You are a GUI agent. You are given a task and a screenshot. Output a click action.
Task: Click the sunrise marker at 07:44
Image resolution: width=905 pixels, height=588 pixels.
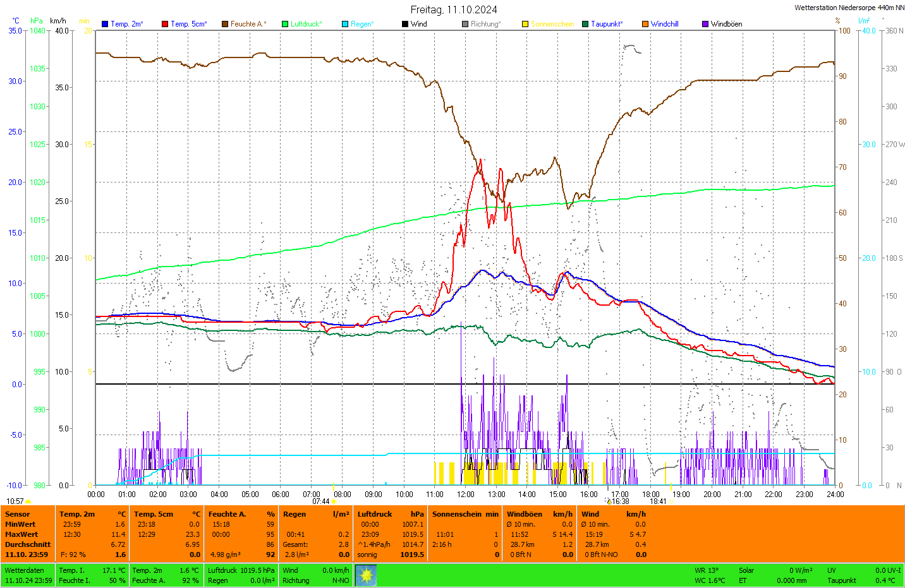click(321, 501)
